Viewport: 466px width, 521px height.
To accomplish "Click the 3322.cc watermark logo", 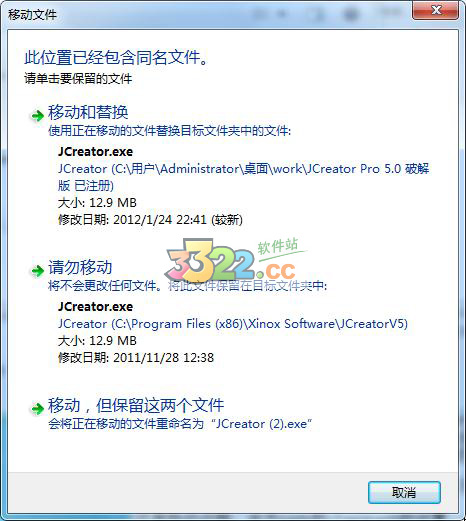I will click(x=233, y=261).
